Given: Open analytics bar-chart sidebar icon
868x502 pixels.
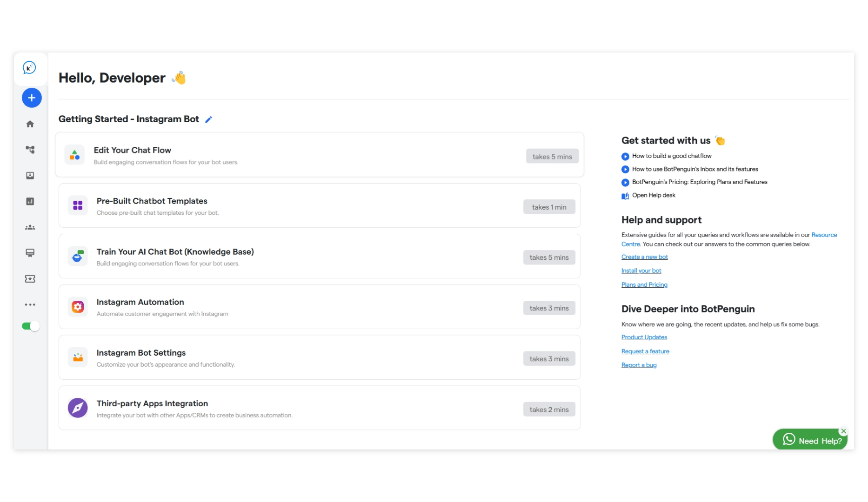Looking at the screenshot, I should coord(30,201).
